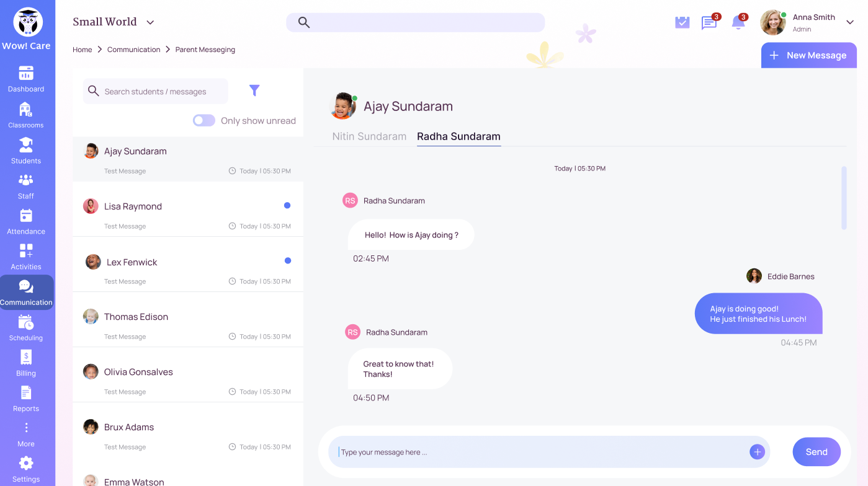
Task: Click the Search students / messages field
Action: (155, 91)
